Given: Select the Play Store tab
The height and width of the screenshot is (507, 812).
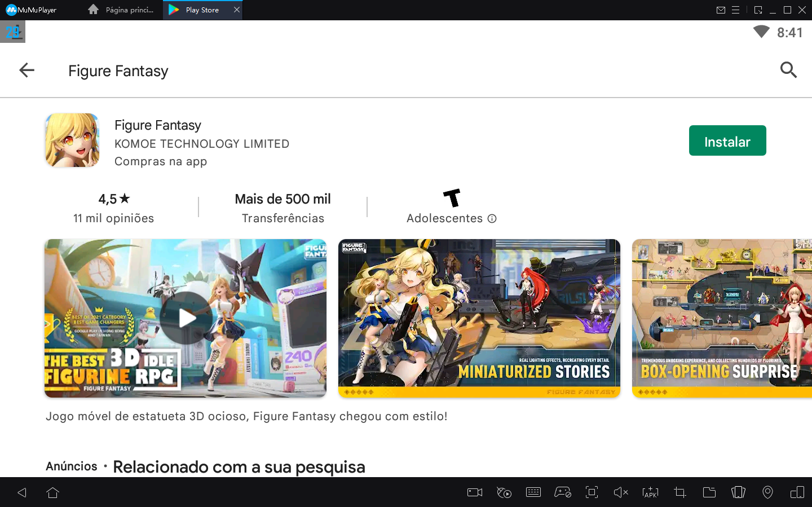Looking at the screenshot, I should (x=202, y=10).
